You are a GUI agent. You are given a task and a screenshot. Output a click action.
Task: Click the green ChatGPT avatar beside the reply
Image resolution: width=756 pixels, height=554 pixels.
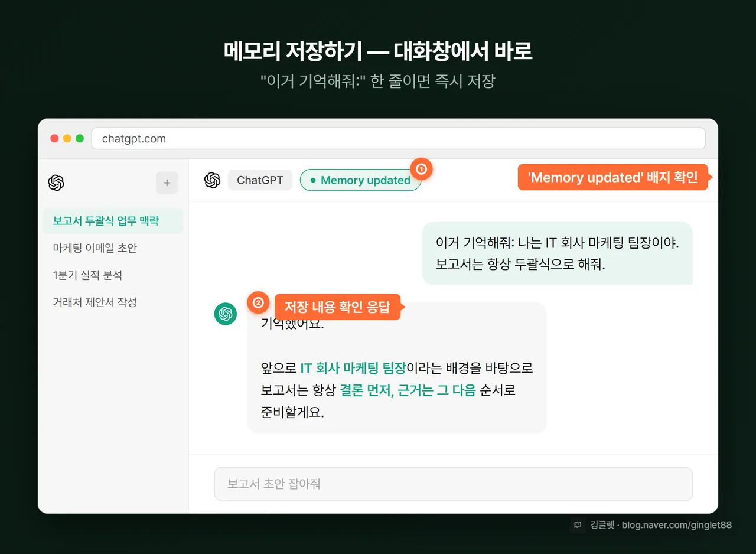click(x=226, y=314)
